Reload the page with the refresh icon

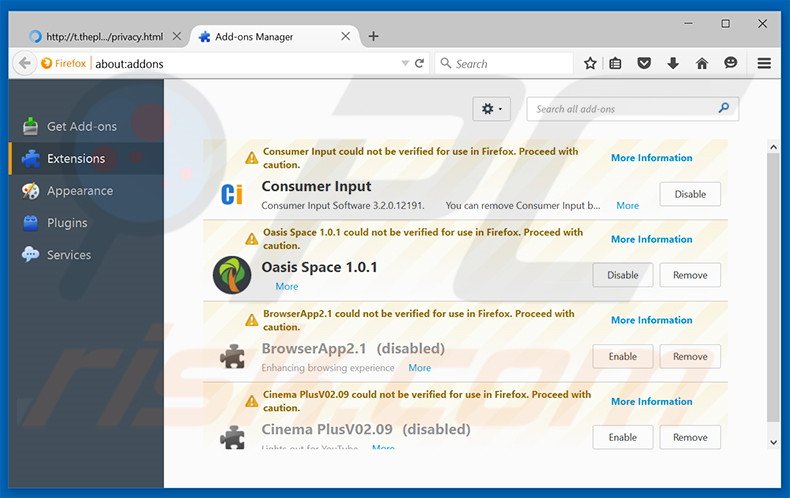pyautogui.click(x=419, y=64)
